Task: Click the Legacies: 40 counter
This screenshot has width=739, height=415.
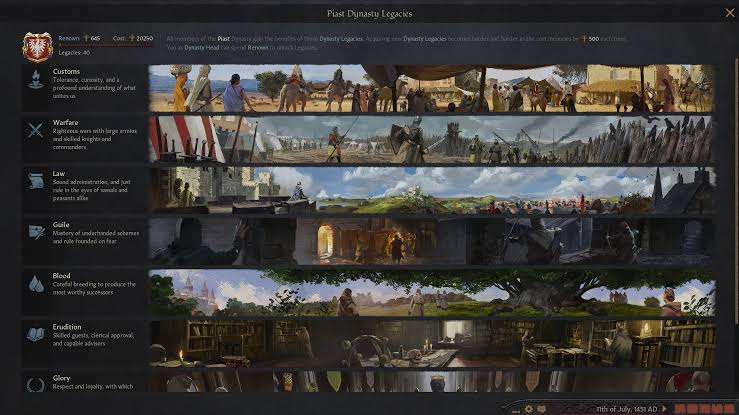Action: (x=74, y=53)
